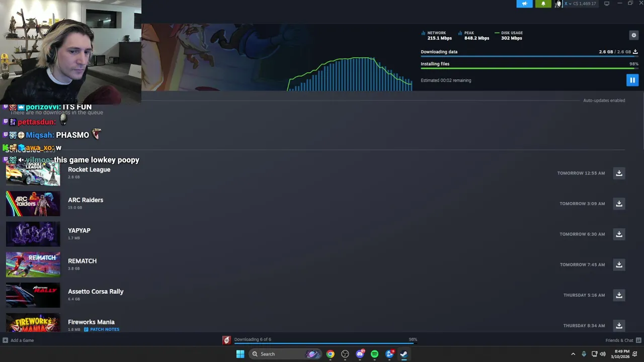Open Rocket League thumbnail
Image resolution: width=644 pixels, height=362 pixels.
33,173
